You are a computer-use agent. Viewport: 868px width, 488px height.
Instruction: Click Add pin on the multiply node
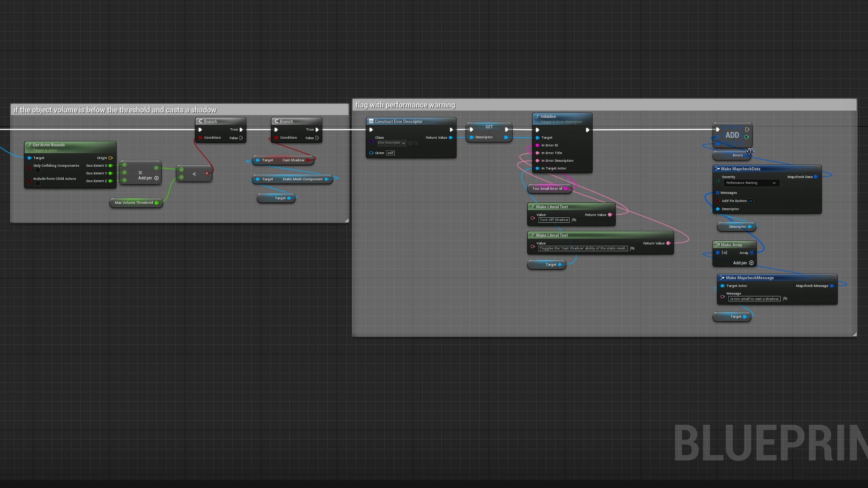(x=156, y=178)
